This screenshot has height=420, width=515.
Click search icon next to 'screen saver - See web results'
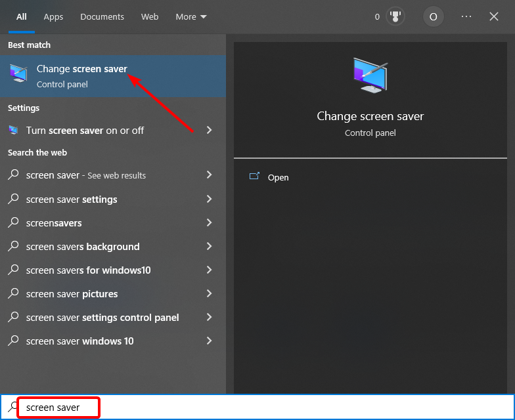click(x=13, y=175)
